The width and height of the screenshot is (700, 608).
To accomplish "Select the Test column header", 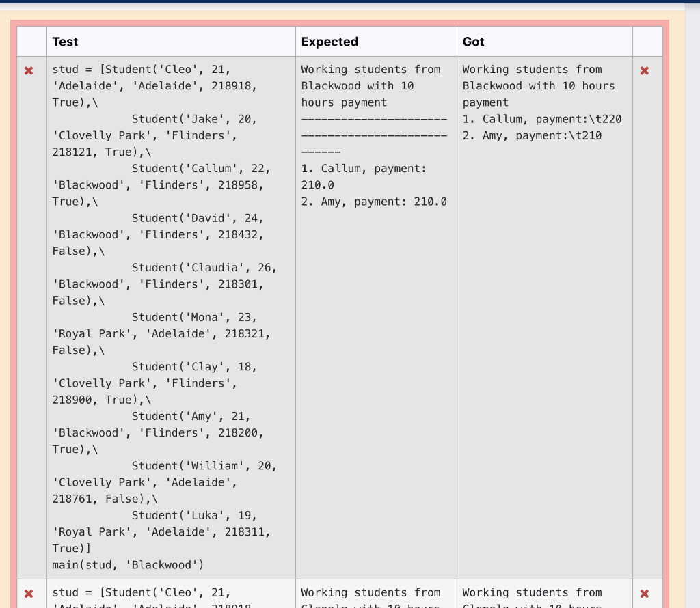I will [x=65, y=42].
